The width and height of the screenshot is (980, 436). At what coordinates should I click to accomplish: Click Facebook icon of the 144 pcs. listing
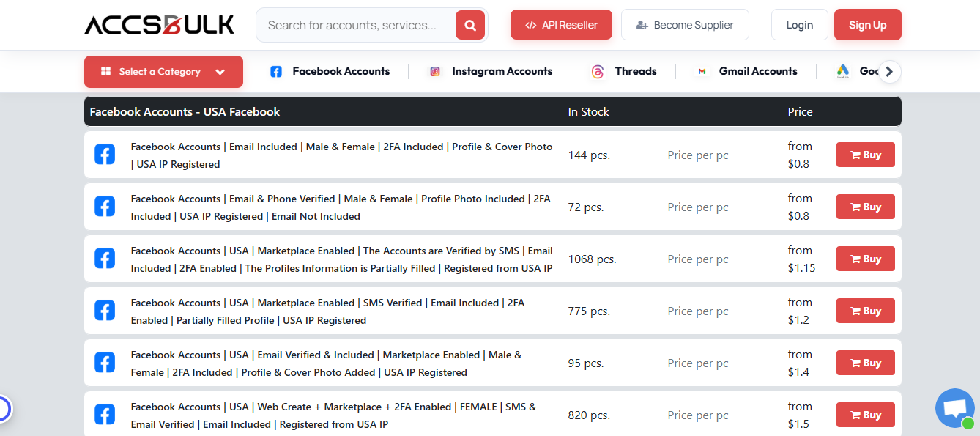pos(105,155)
